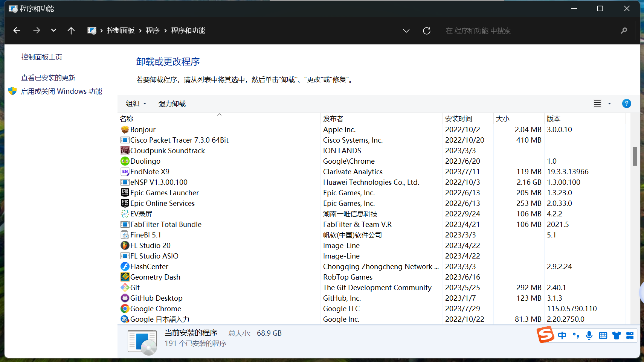
Task: Expand chevron after 程序 in breadcrumb
Action: (x=165, y=30)
